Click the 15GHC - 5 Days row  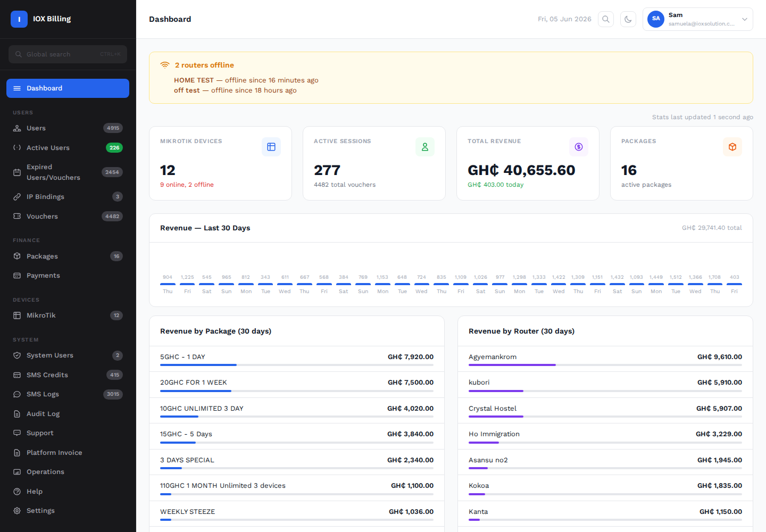pyautogui.click(x=297, y=436)
